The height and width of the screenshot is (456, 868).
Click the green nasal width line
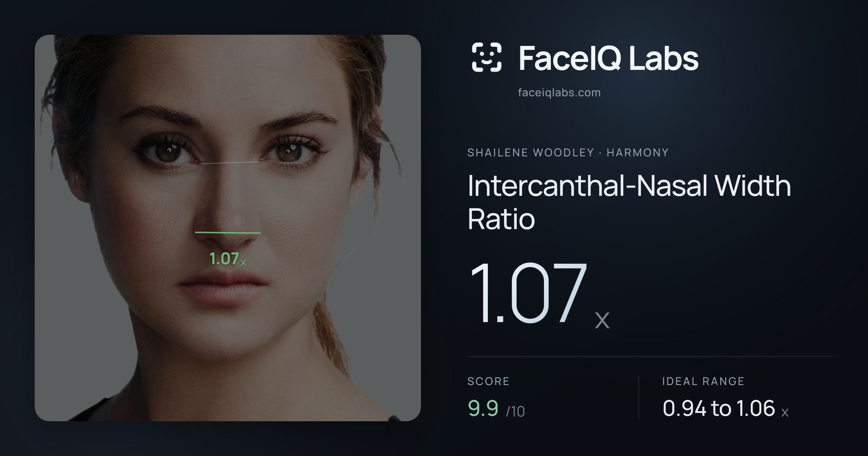coord(228,233)
